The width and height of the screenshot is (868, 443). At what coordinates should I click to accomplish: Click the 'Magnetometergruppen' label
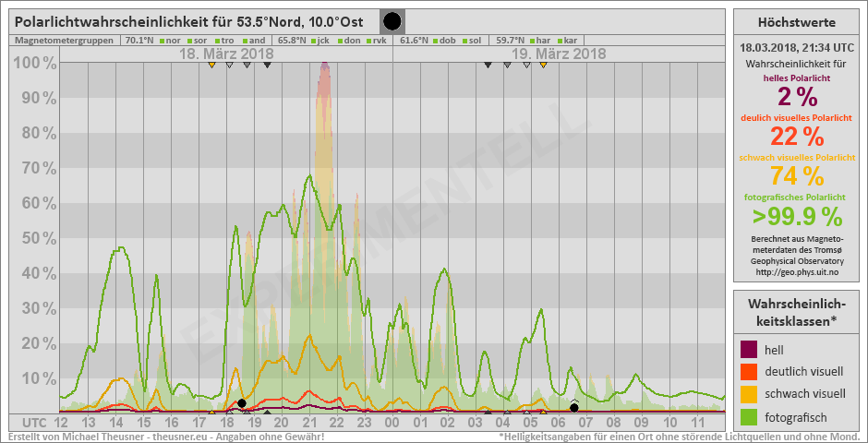point(65,41)
